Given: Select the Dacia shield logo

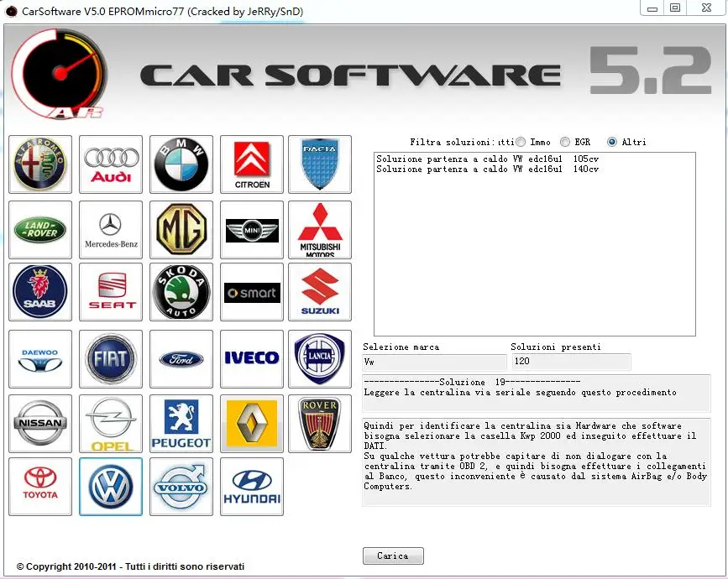Looking at the screenshot, I should 320,164.
